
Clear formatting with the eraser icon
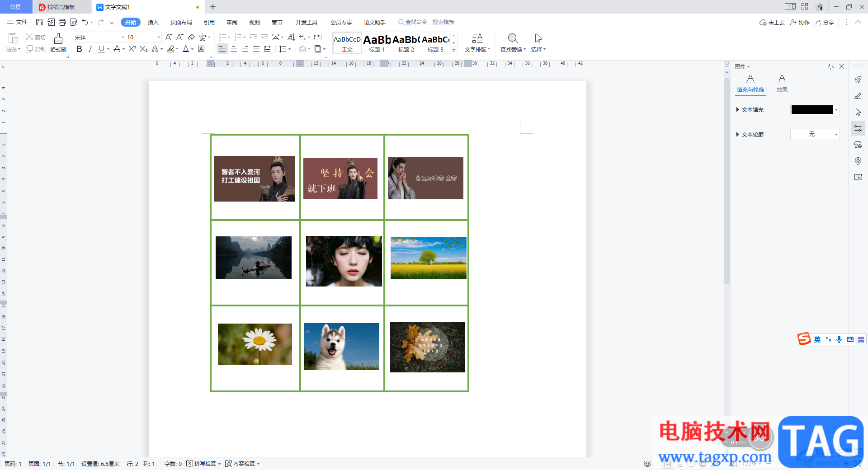point(191,37)
